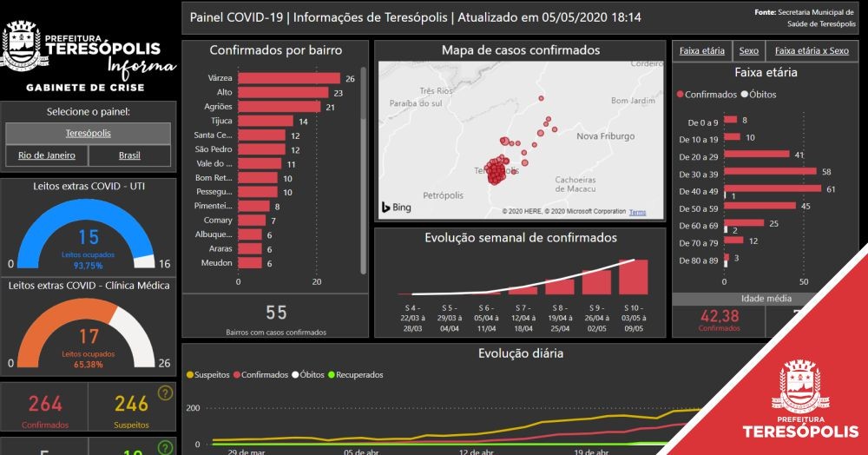Screen dimensions: 868x455
Task: Switch to the Sexo tab
Action: (748, 51)
